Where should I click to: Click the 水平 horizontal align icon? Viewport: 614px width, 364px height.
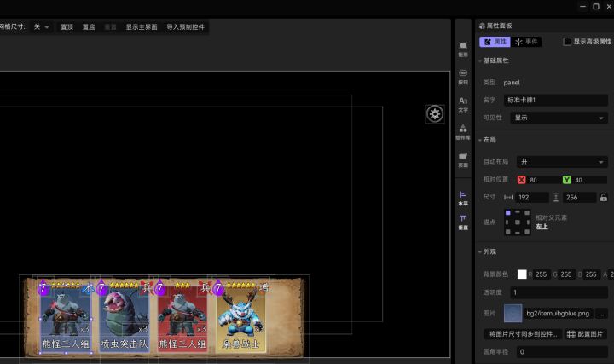(x=463, y=198)
